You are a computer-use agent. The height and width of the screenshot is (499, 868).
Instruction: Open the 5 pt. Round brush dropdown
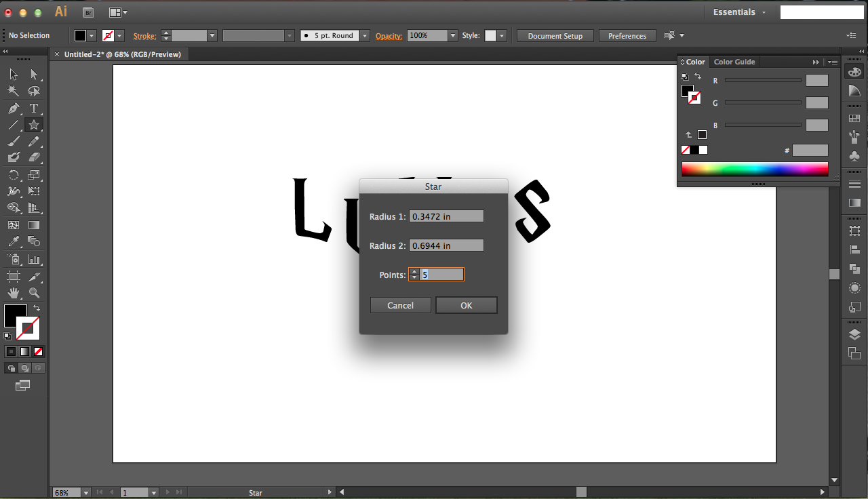[x=365, y=36]
